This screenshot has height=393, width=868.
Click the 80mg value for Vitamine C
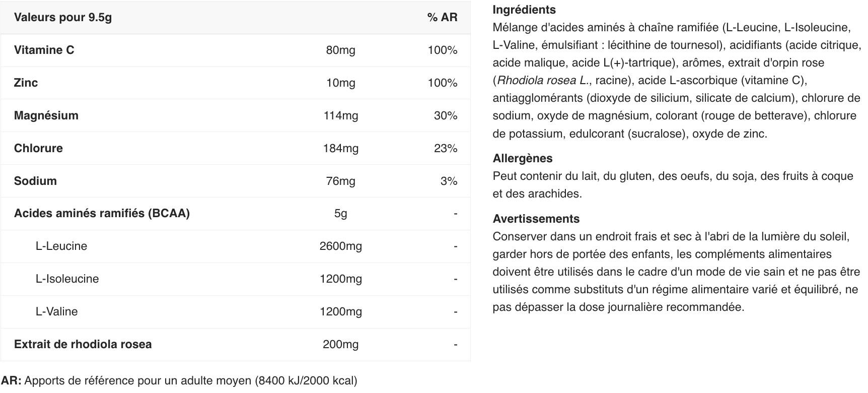click(x=340, y=50)
